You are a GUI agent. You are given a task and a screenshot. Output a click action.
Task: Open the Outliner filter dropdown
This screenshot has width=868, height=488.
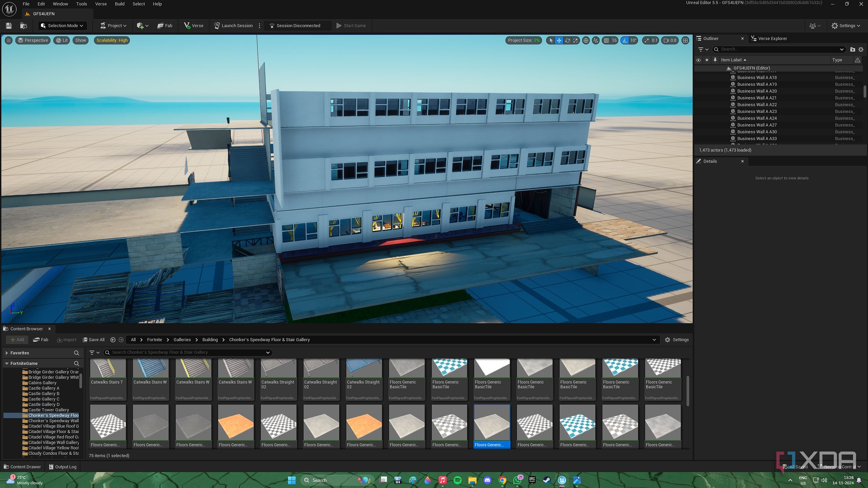point(704,50)
